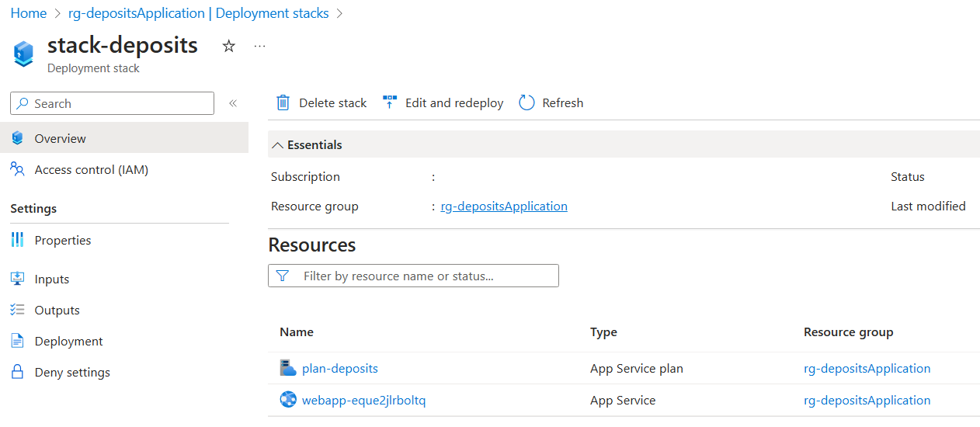980x427 pixels.
Task: Collapse the Essentials section
Action: [277, 145]
